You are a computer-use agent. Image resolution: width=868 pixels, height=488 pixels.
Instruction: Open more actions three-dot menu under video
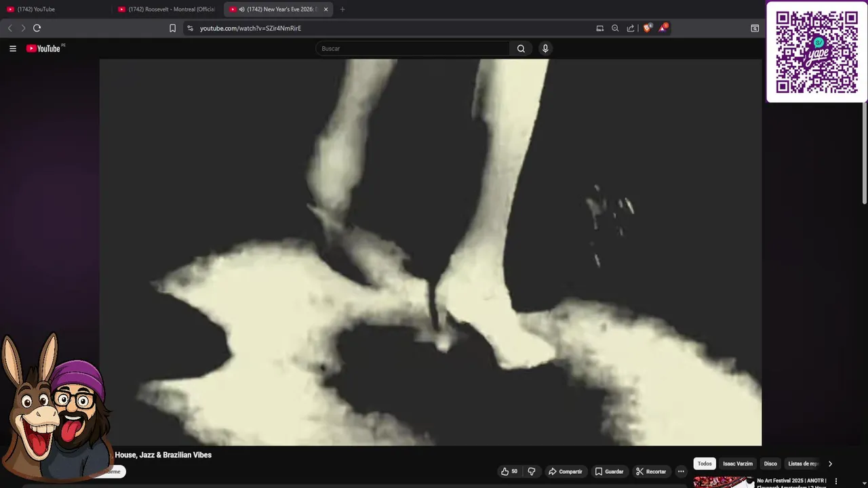click(x=681, y=471)
